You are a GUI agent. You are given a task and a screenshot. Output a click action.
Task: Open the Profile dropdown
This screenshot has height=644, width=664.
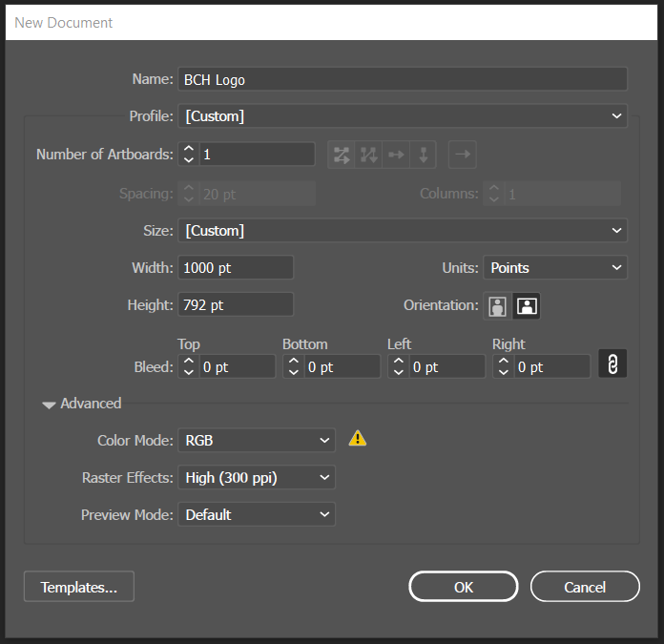[403, 116]
